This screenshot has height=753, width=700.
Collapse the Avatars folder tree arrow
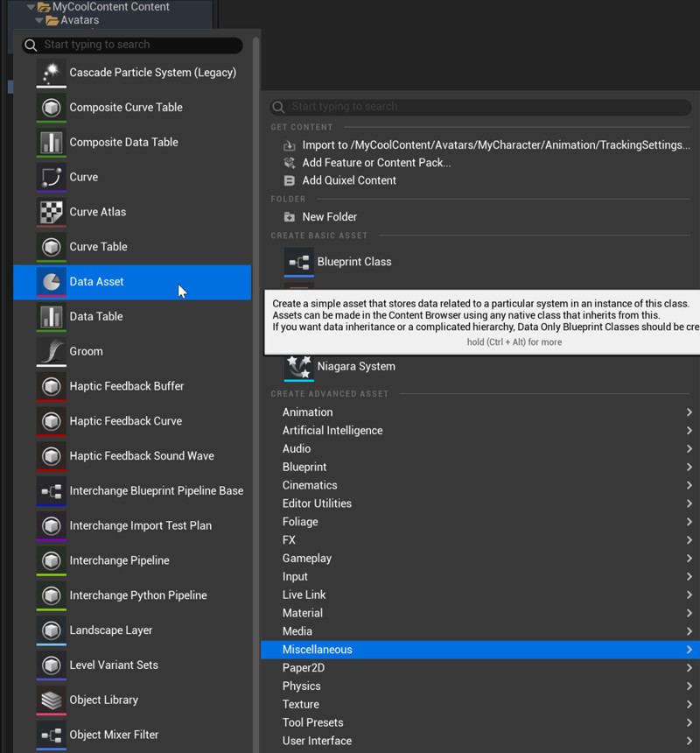[x=39, y=20]
